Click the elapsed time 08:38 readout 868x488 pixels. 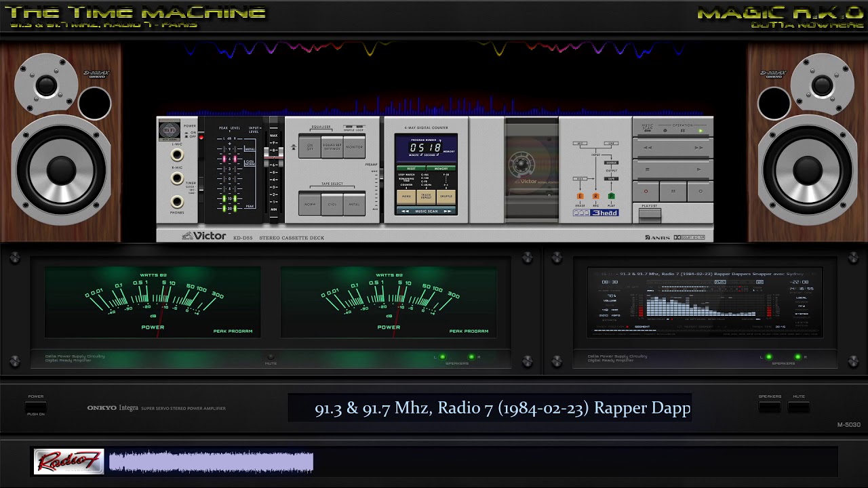tap(610, 282)
